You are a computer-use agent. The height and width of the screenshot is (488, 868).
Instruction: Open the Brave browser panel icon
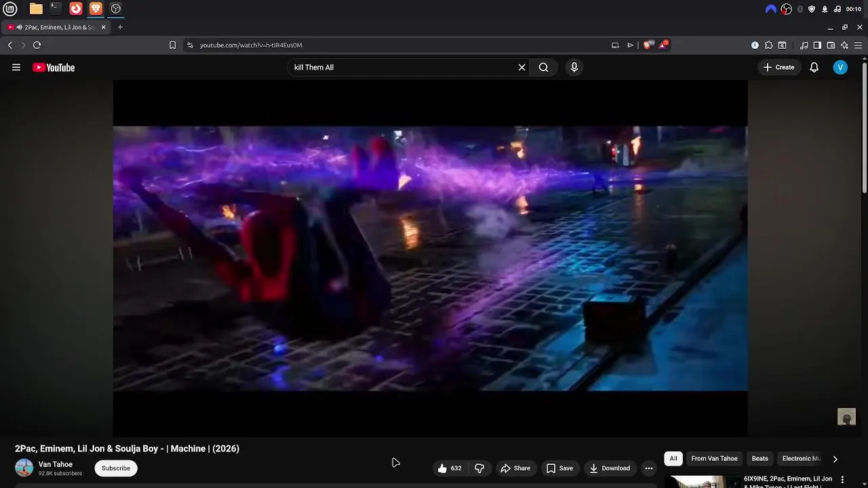pos(96,9)
